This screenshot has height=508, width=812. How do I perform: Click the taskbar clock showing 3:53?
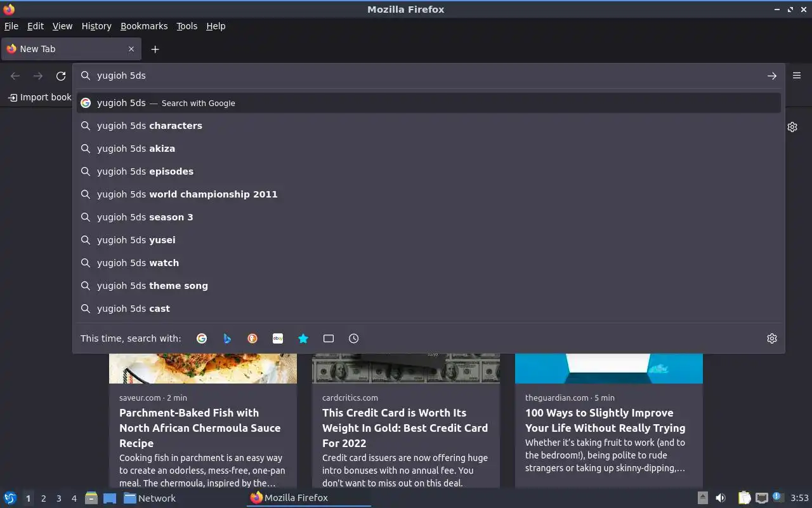(x=799, y=498)
